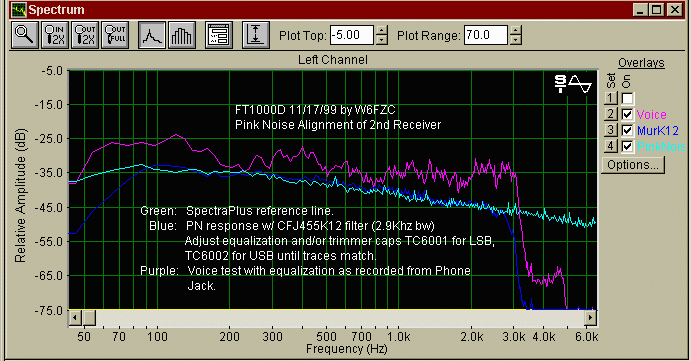This screenshot has height=361, width=691.
Task: Open the overlay Options dialog
Action: tap(633, 165)
